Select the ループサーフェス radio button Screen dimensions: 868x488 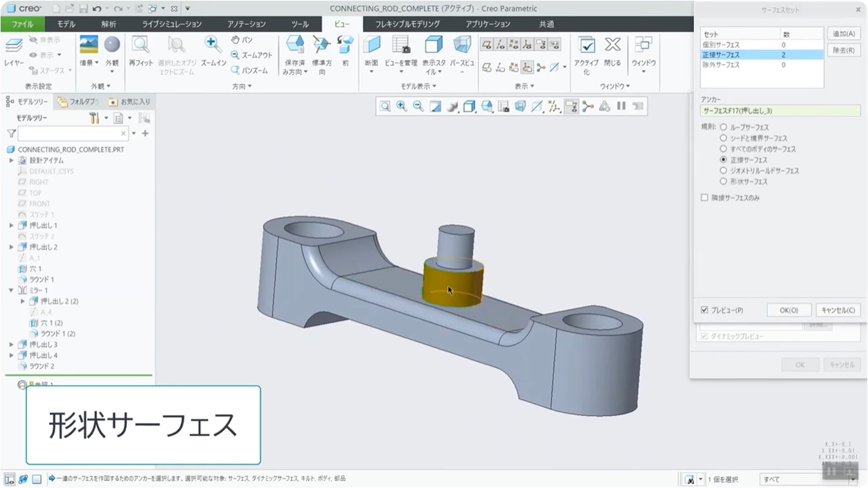point(723,127)
